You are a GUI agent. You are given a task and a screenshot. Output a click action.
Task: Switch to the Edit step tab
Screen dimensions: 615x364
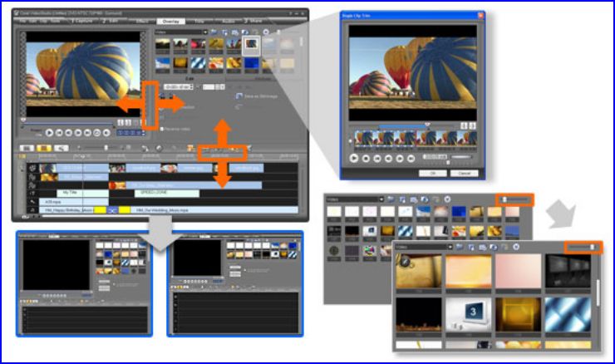click(x=111, y=21)
